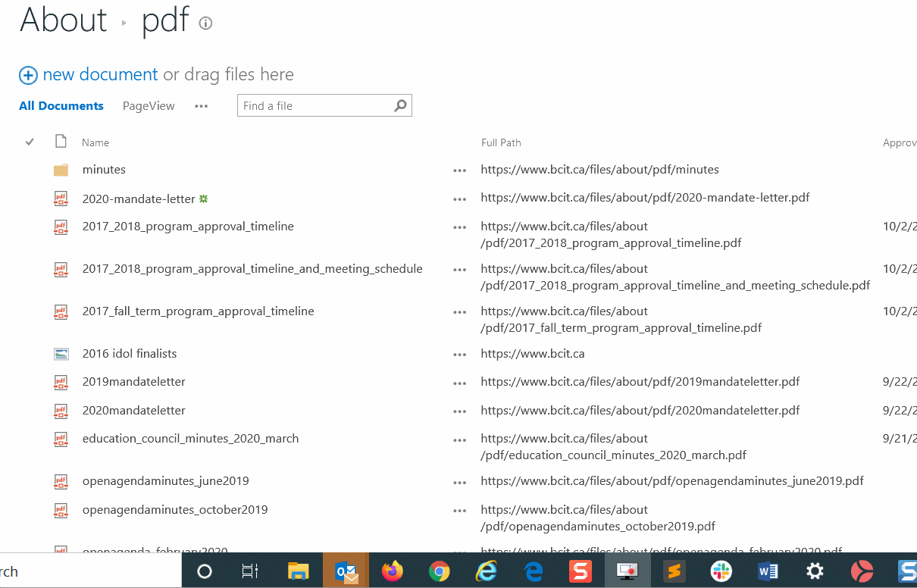Screen dimensions: 917x588
Task: Open the minutes folder by its folder icon
Action: point(61,170)
